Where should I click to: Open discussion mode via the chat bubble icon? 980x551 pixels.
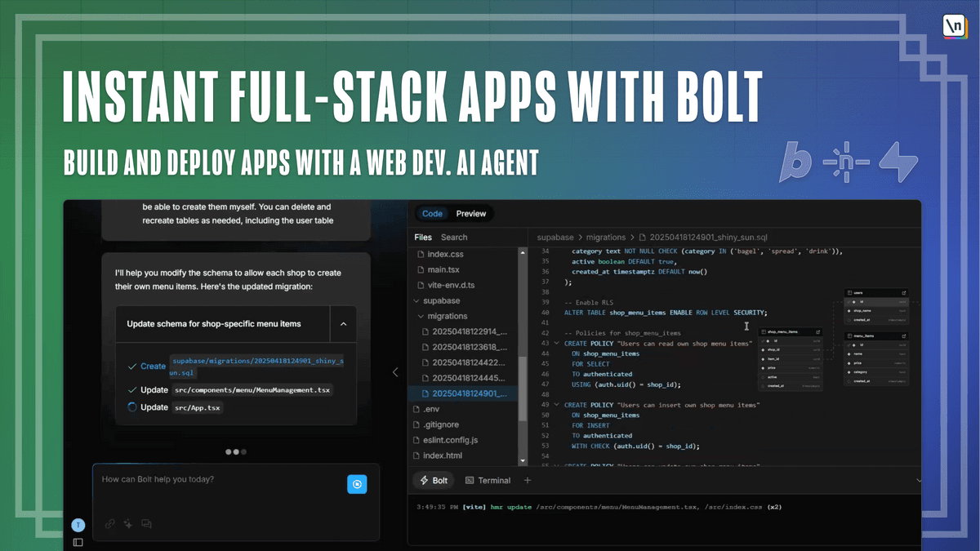pos(147,523)
